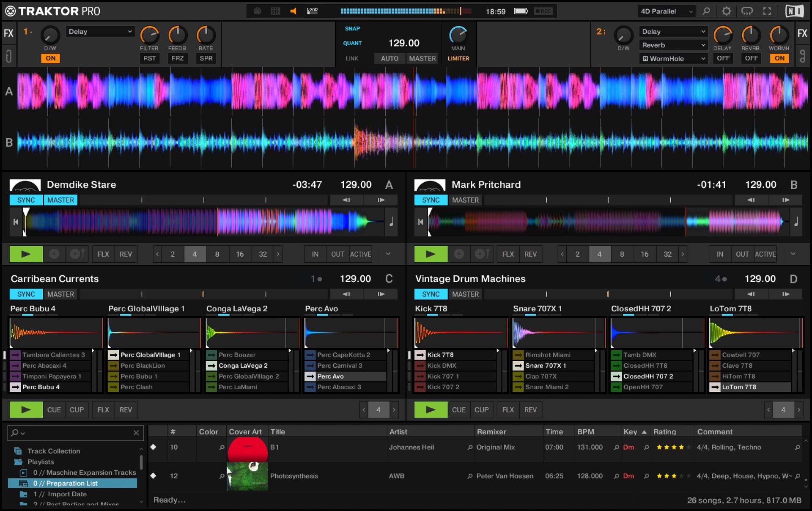
Task: Toggle FX unit 1 ON button
Action: coord(50,58)
